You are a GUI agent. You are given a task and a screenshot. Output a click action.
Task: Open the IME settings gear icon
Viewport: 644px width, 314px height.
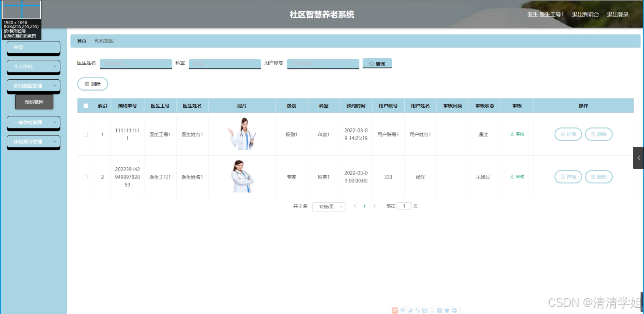pyautogui.click(x=454, y=310)
